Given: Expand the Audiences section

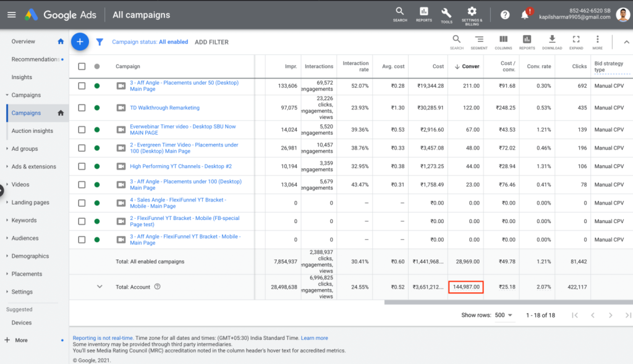Looking at the screenshot, I should [7, 238].
